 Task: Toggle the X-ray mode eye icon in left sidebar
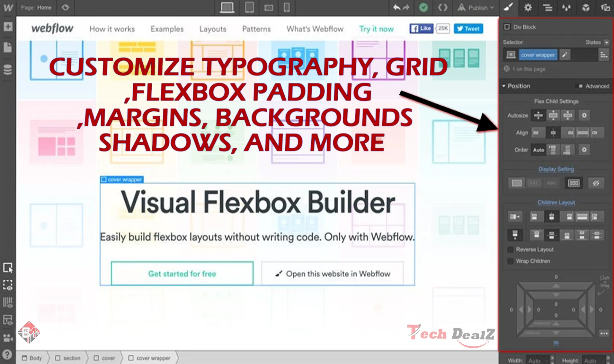pyautogui.click(x=8, y=320)
